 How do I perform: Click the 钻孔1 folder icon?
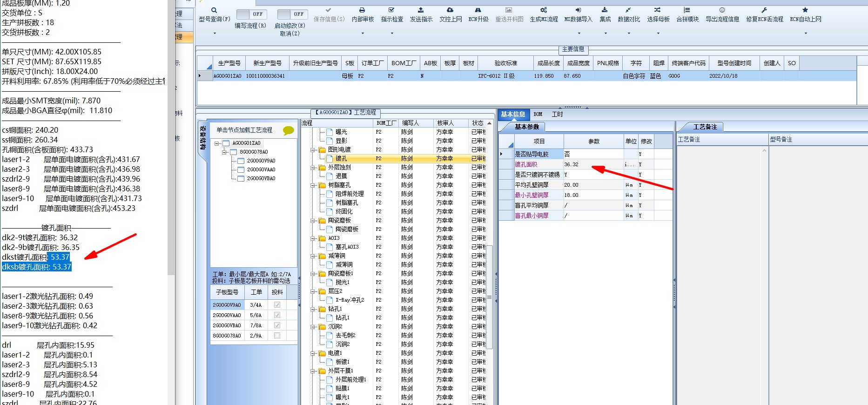[322, 309]
